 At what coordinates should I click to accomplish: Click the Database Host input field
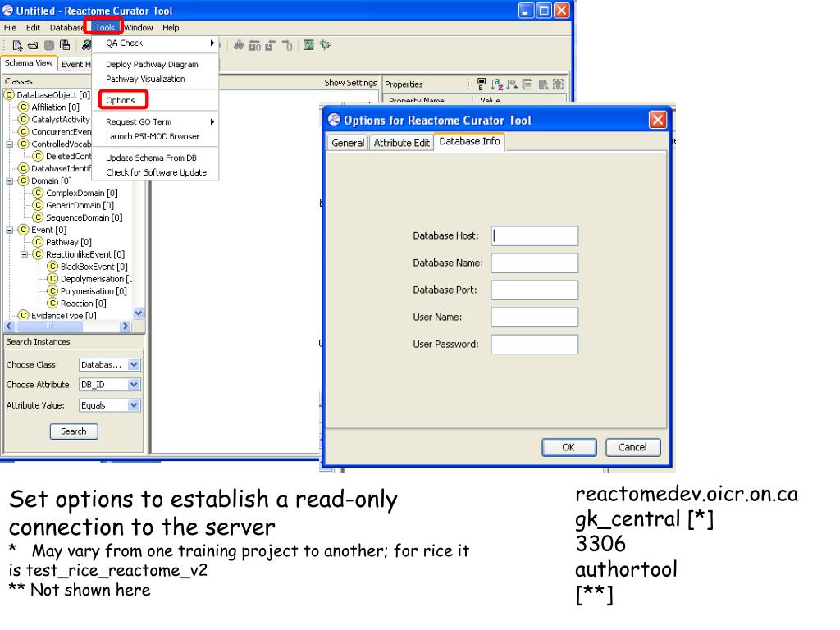[535, 235]
